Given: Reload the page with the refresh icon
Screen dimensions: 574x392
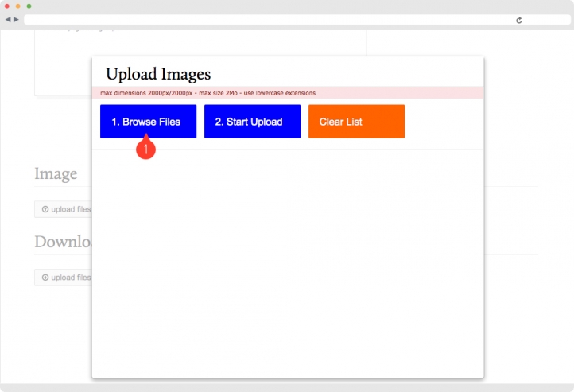Looking at the screenshot, I should point(518,20).
